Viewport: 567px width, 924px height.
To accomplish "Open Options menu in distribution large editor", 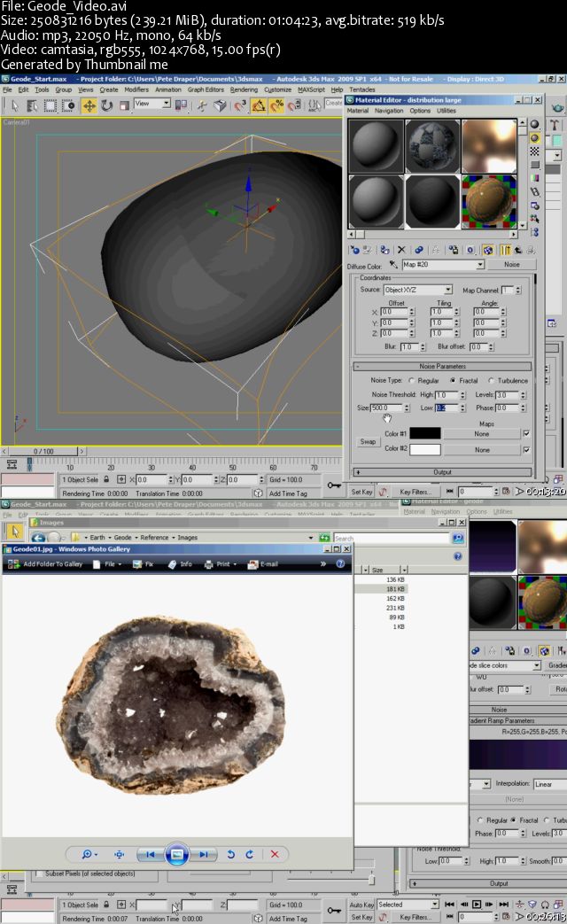I will (x=420, y=111).
